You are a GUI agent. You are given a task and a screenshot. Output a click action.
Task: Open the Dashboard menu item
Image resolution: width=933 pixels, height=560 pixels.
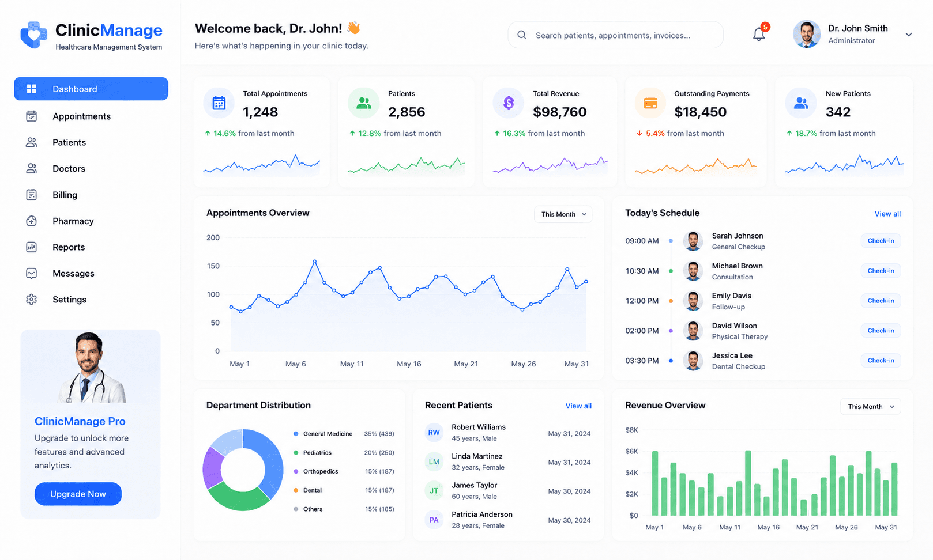pyautogui.click(x=91, y=89)
